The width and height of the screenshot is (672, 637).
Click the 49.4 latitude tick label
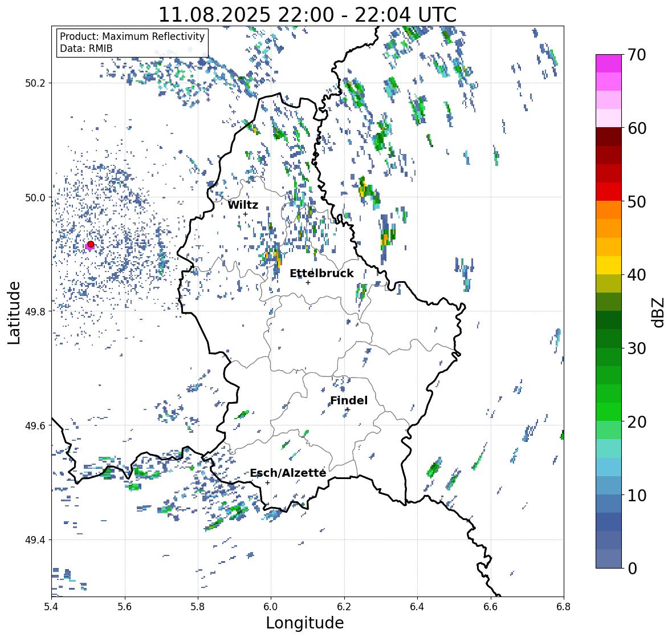[35, 540]
